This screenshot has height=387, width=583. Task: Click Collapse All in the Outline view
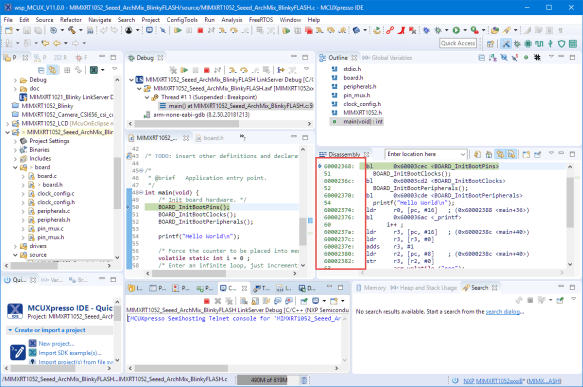click(481, 58)
